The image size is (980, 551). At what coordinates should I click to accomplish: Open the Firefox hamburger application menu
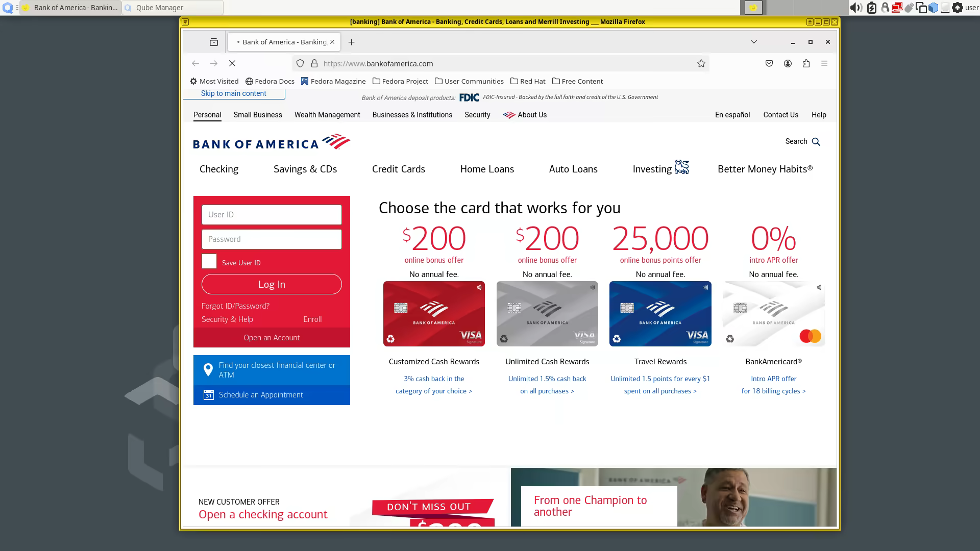click(x=824, y=63)
